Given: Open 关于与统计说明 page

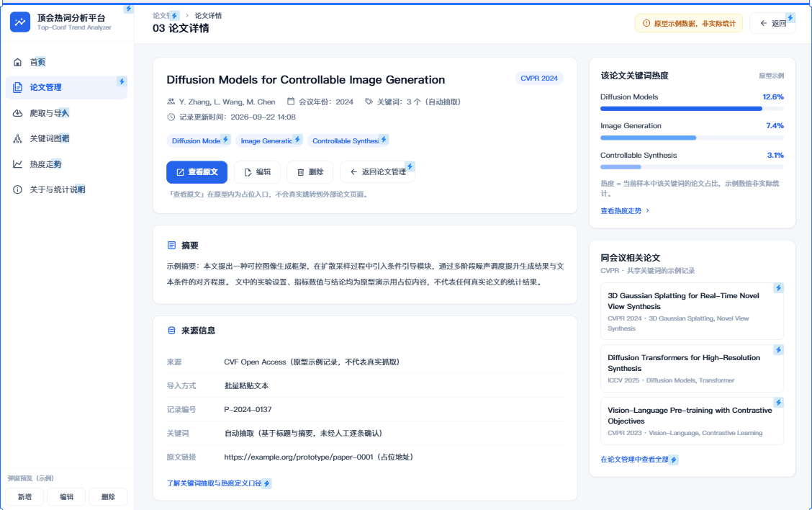Looking at the screenshot, I should click(x=66, y=189).
